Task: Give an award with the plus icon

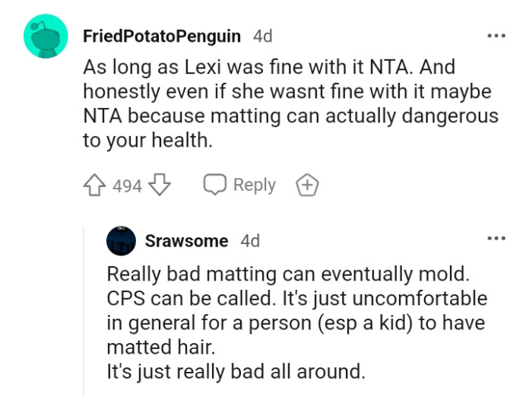Action: click(308, 186)
